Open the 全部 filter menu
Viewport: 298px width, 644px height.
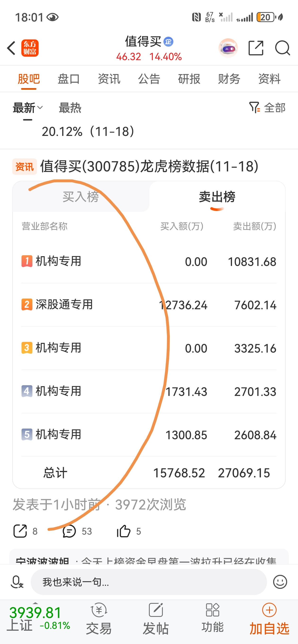click(x=267, y=108)
